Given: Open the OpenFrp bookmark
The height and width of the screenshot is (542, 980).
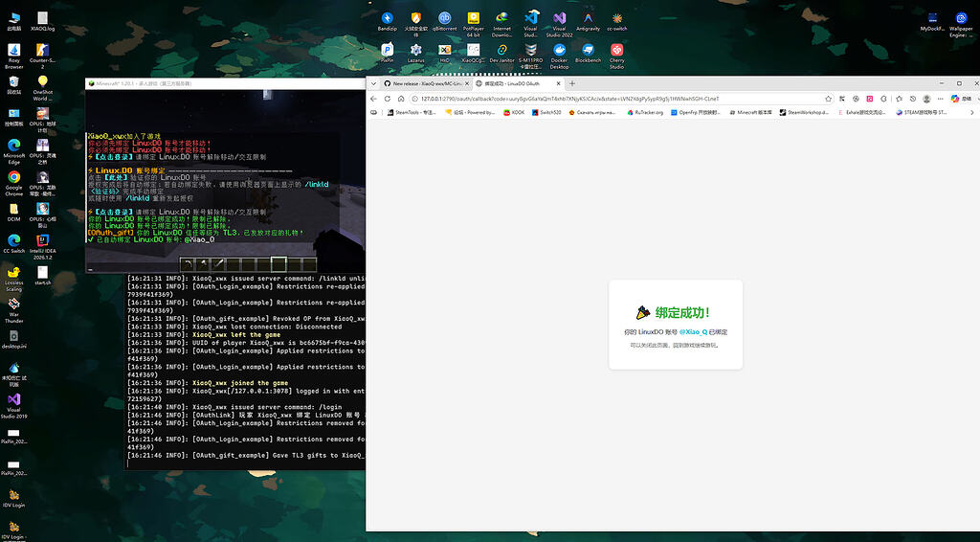Looking at the screenshot, I should click(696, 113).
